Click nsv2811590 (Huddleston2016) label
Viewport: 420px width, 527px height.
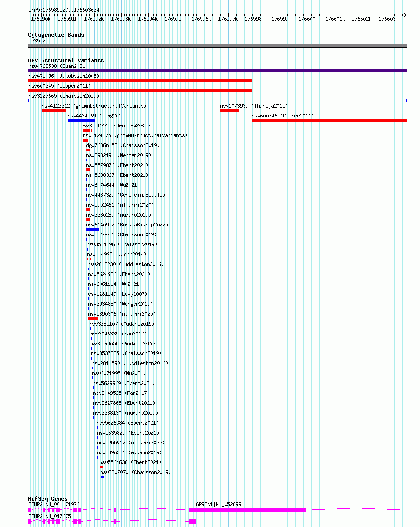[130, 364]
